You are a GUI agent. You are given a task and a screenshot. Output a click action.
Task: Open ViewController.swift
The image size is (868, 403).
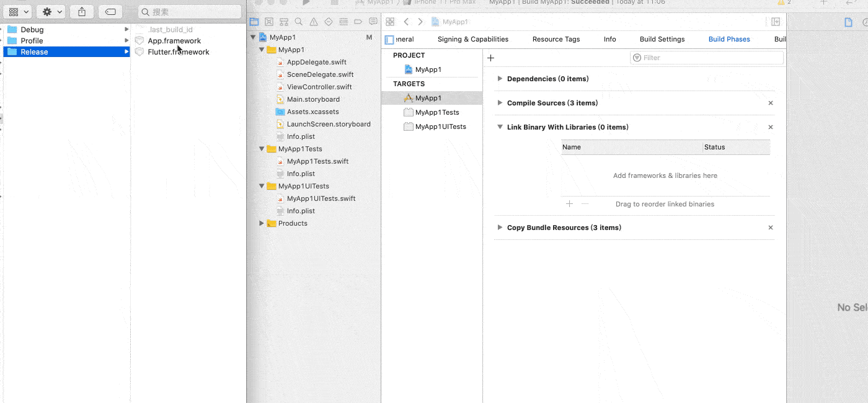pyautogui.click(x=319, y=87)
